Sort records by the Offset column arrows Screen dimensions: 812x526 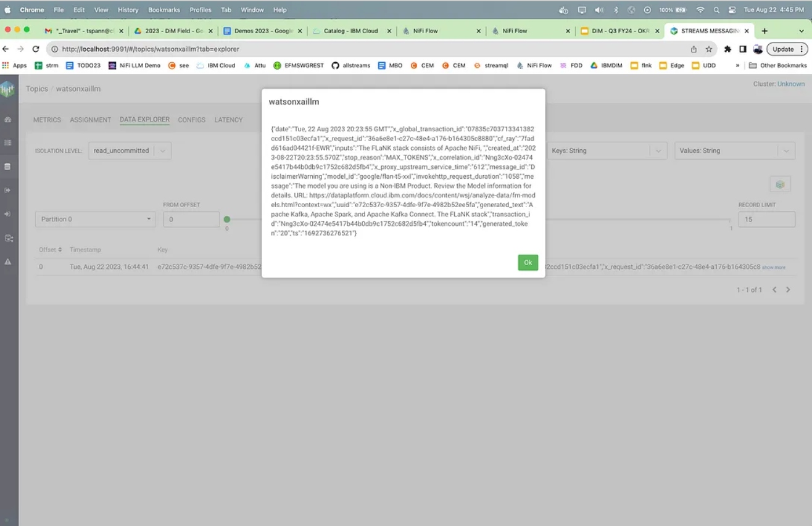(60, 250)
